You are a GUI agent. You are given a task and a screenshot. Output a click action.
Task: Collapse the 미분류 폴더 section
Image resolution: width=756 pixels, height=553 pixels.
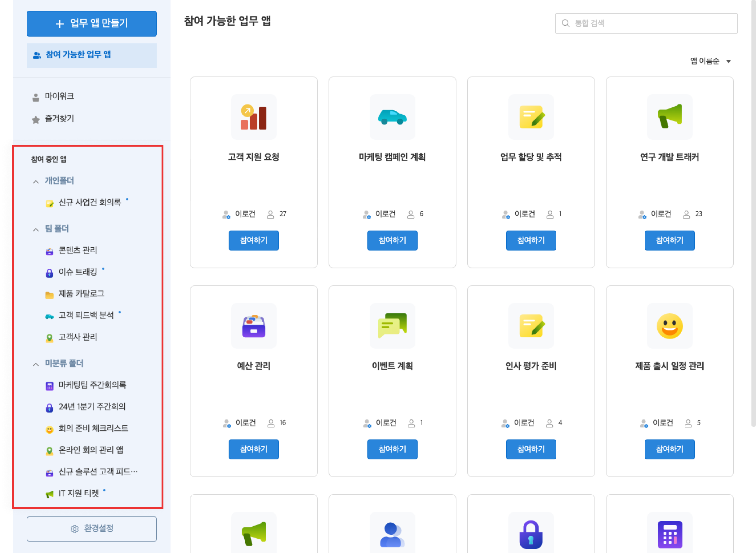36,364
